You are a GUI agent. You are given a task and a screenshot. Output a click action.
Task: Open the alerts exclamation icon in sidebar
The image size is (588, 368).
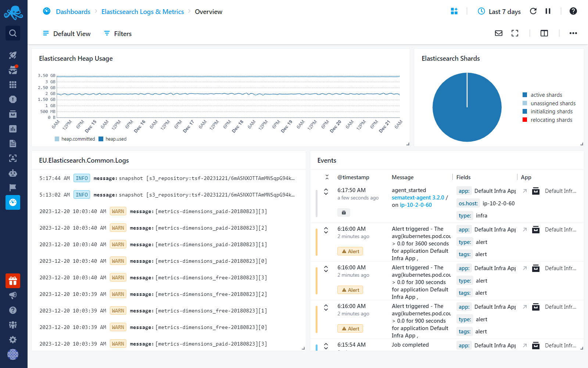[13, 99]
